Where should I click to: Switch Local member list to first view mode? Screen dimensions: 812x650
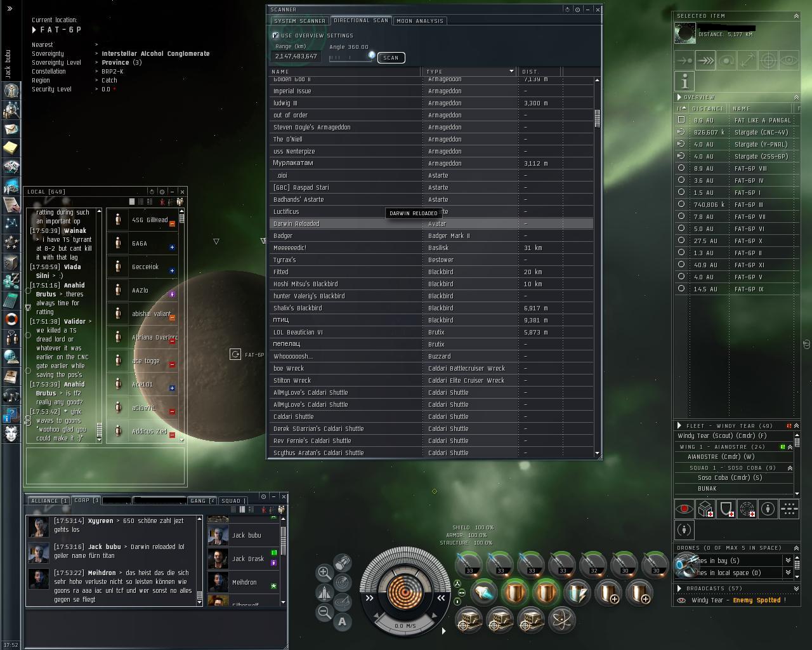(132, 202)
